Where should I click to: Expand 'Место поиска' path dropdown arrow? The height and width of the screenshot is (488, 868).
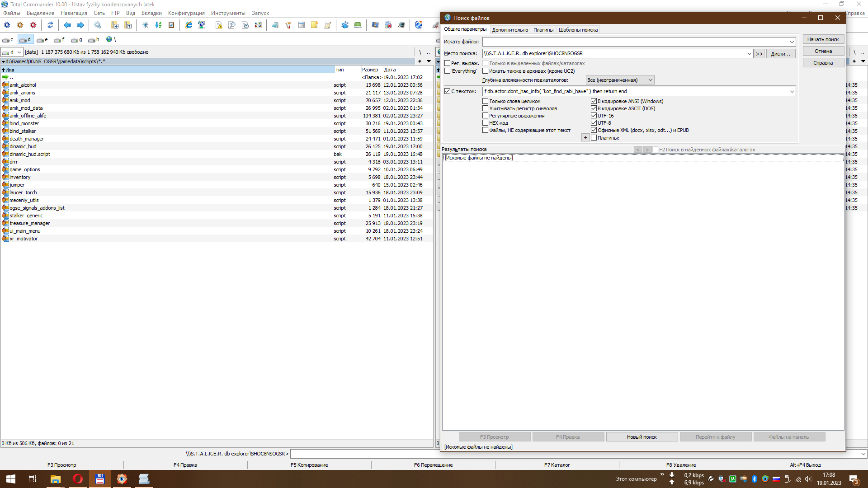pos(749,53)
